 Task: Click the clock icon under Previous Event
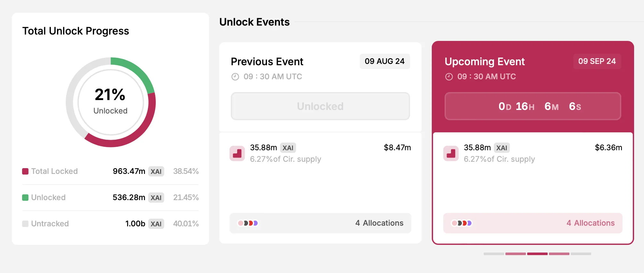(235, 77)
